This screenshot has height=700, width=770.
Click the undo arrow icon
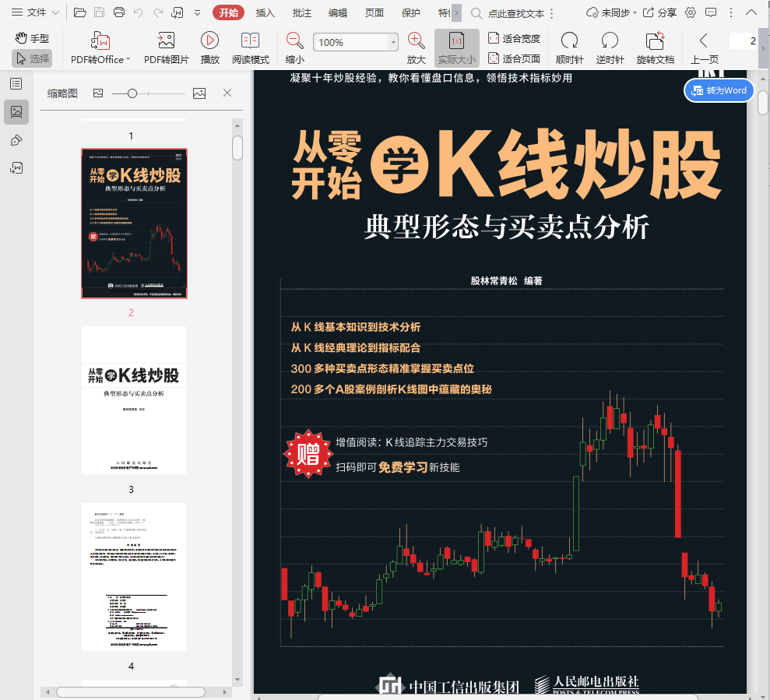[139, 12]
